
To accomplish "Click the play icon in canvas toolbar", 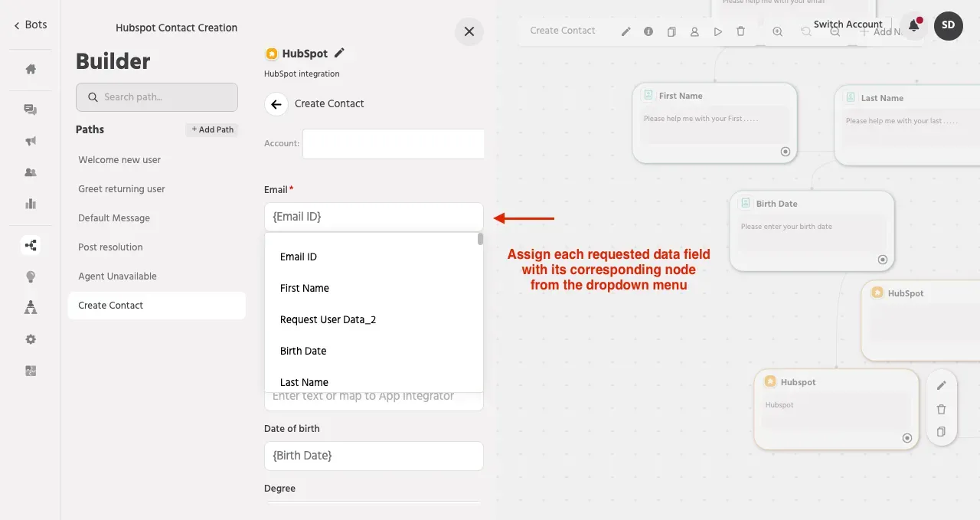I will tap(717, 31).
